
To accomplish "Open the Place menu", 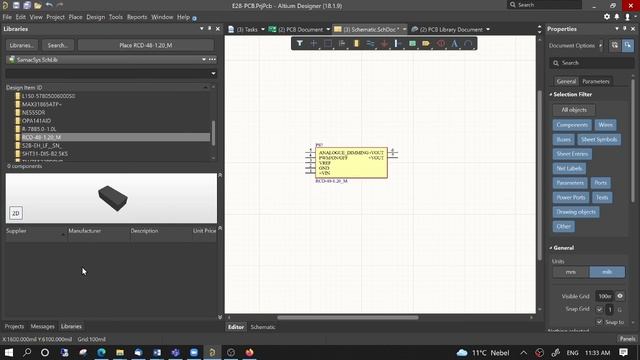I will coord(75,17).
